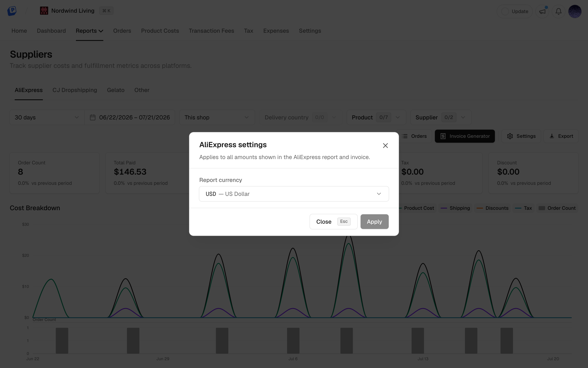Open Settings in top navigation
Image resolution: width=588 pixels, height=368 pixels.
coord(310,31)
